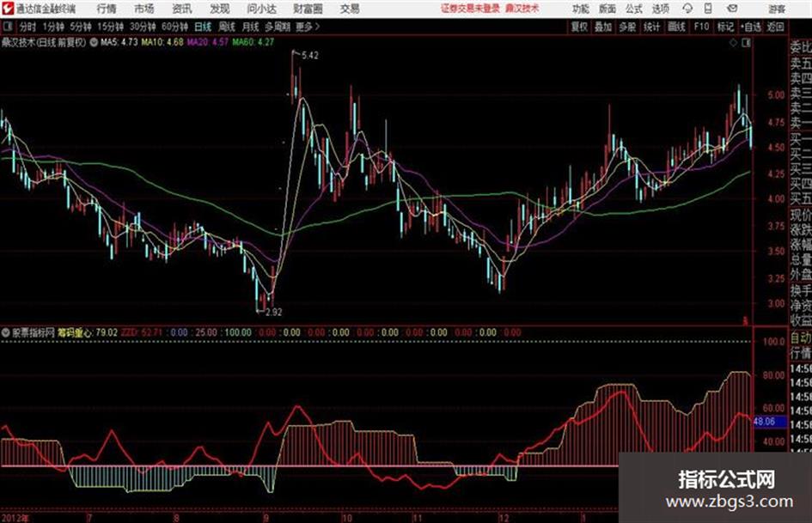Open the mobile phone icon

(x=708, y=9)
